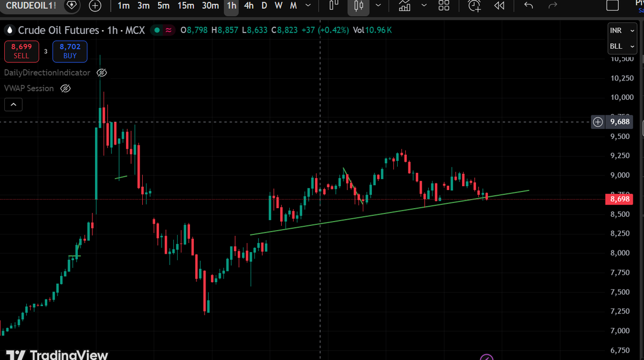Image resolution: width=644 pixels, height=360 pixels.
Task: Create an alert with the clock-plus icon
Action: 474,6
